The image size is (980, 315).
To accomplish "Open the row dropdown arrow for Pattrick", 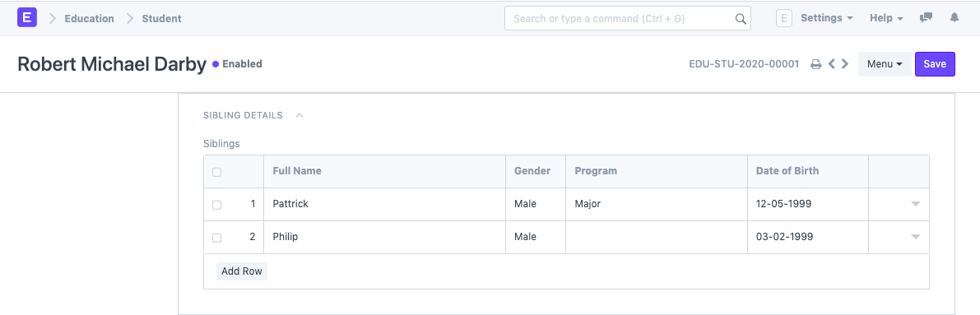I will [916, 204].
